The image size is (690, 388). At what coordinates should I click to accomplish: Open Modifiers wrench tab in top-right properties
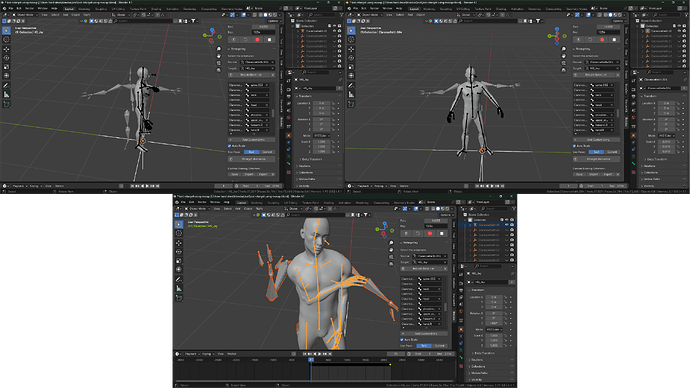click(634, 143)
